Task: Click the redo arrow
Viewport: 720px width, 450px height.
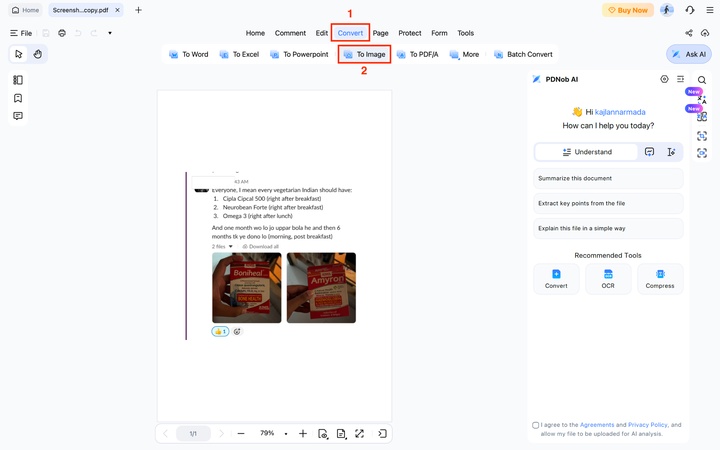Action: click(94, 33)
